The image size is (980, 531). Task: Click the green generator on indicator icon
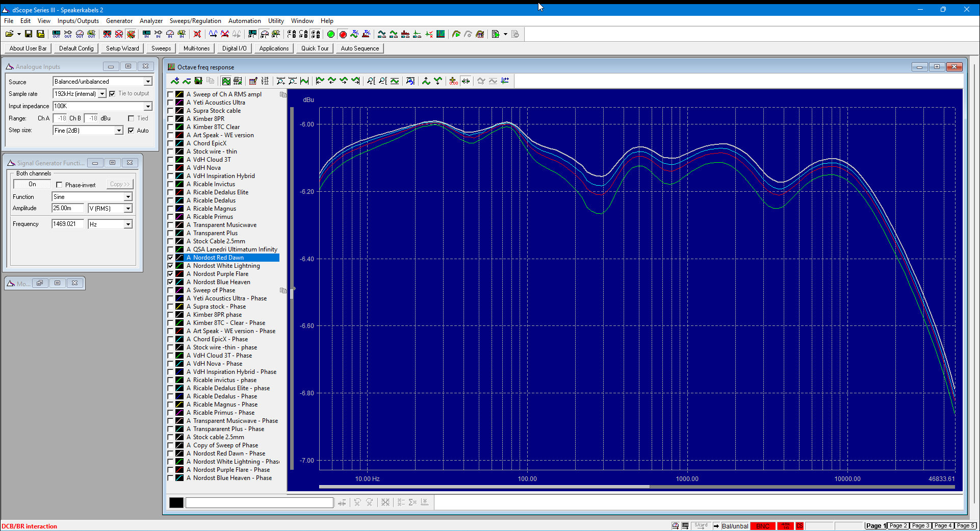tap(331, 34)
